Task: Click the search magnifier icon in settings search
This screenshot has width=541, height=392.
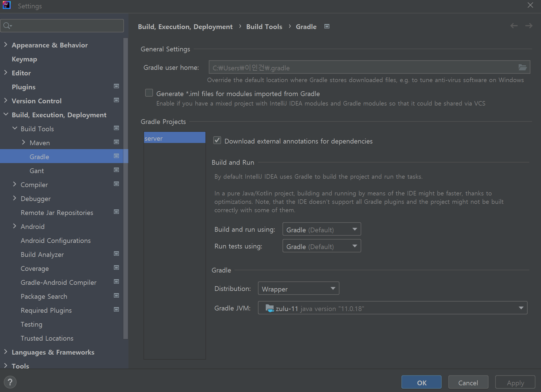Action: pyautogui.click(x=7, y=26)
